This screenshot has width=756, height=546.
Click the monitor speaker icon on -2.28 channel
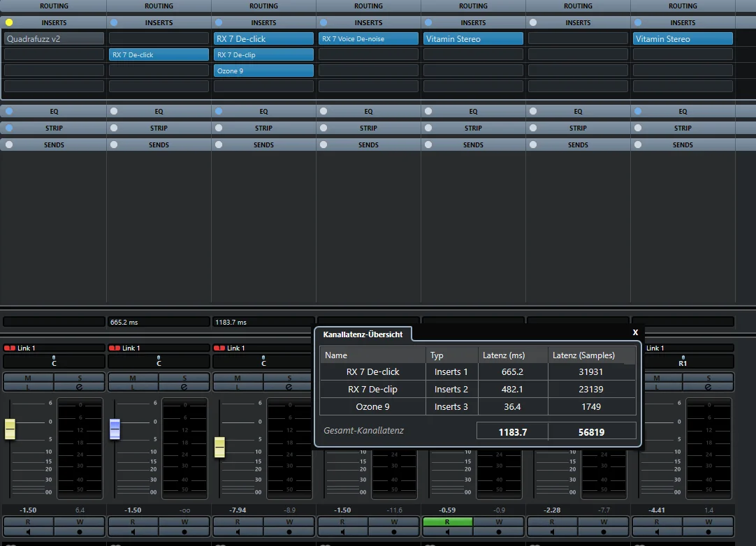(552, 532)
